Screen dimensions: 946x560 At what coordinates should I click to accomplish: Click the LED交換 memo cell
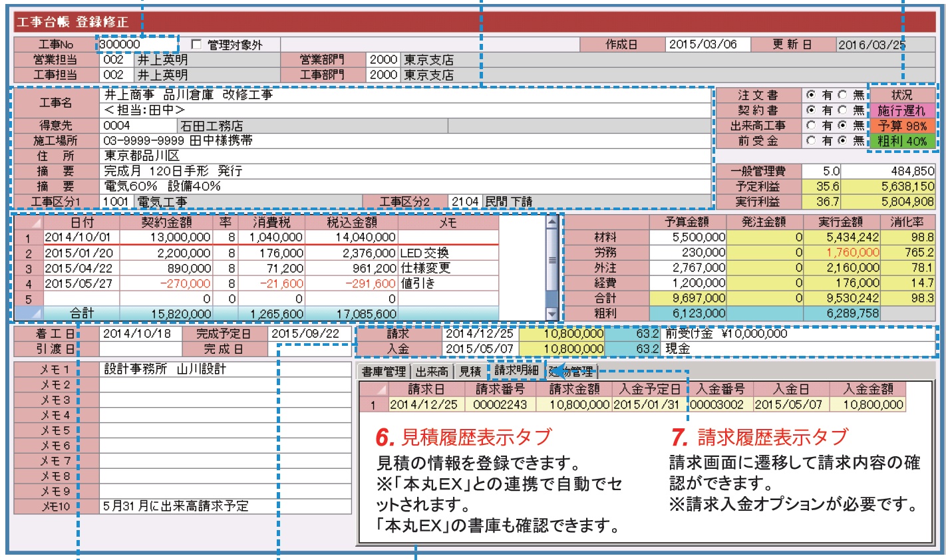click(448, 253)
